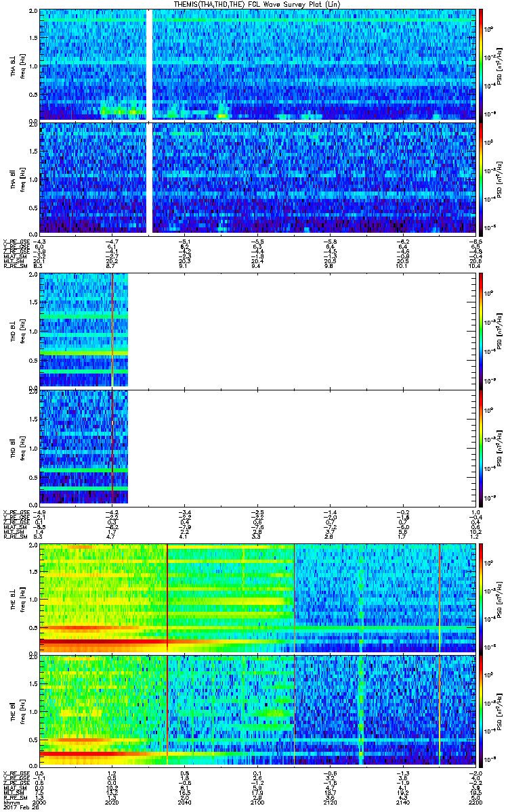Click the white data gap in THA B∥ spectrogram

150,177
